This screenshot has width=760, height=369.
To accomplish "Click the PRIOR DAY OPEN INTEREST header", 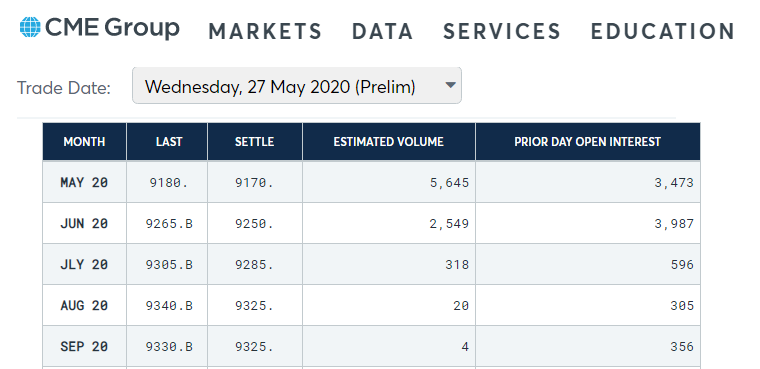I will [587, 142].
